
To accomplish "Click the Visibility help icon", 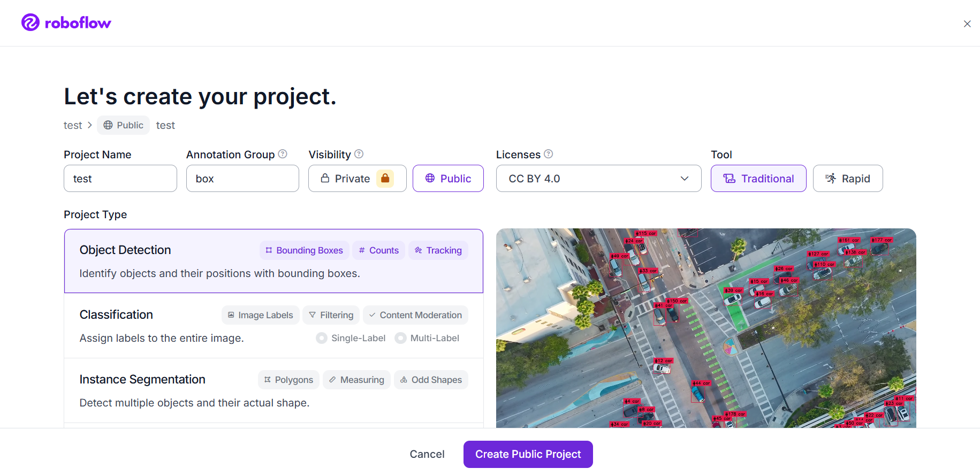I will coord(359,154).
